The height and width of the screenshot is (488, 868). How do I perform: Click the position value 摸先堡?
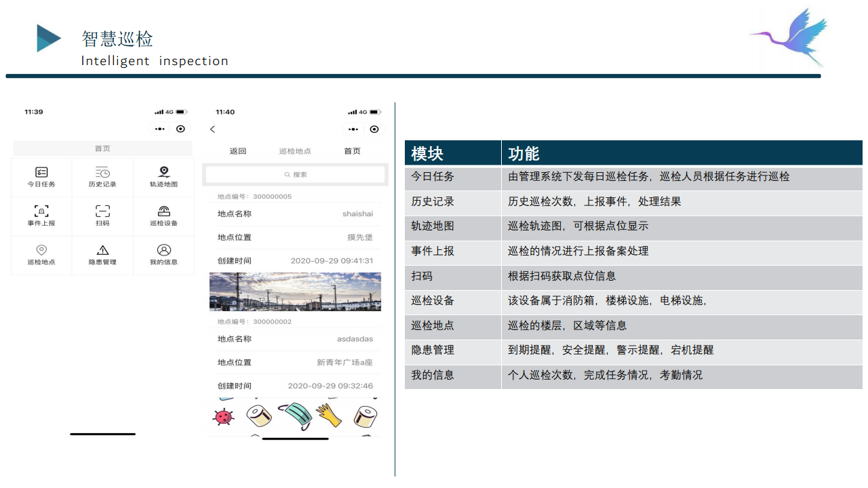pos(360,237)
